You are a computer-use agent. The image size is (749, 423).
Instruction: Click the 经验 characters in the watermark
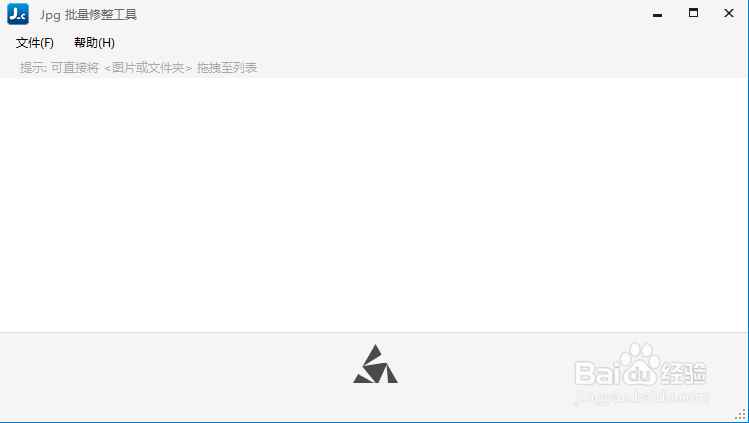pyautogui.click(x=685, y=373)
